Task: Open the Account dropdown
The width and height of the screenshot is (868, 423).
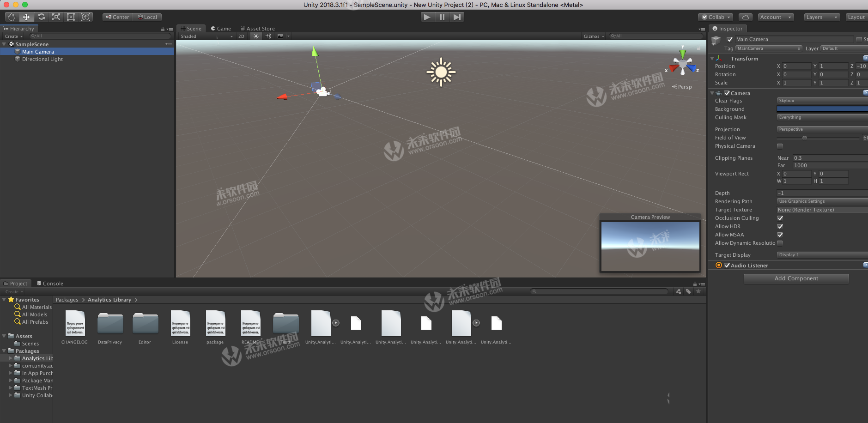Action: click(776, 17)
